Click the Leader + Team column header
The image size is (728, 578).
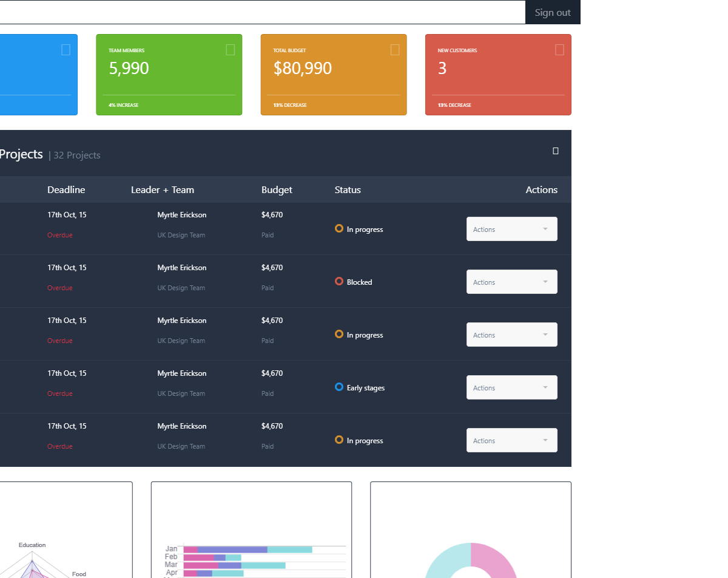pos(163,190)
